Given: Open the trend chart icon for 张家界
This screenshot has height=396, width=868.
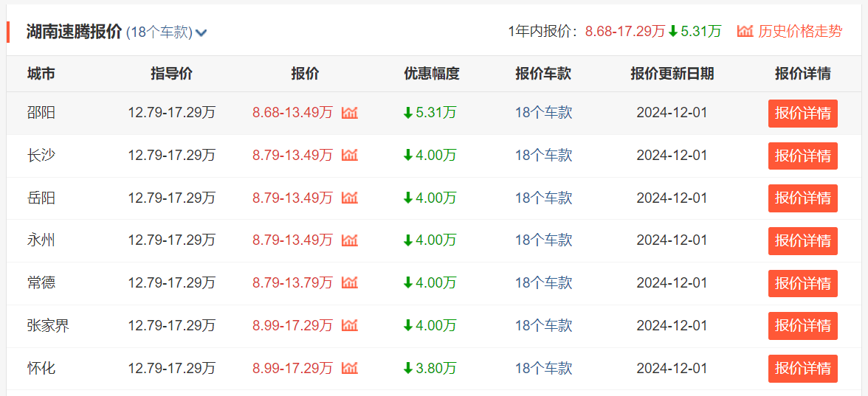Looking at the screenshot, I should [350, 325].
